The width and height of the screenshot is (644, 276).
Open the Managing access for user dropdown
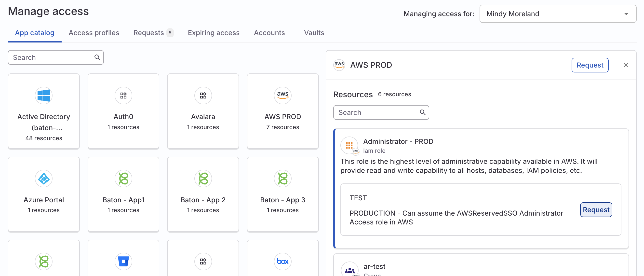coord(558,14)
